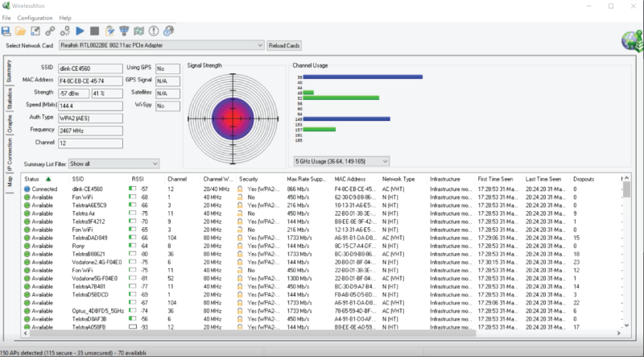Switch to the IP Connection side tab
This screenshot has width=644, height=357.
point(9,155)
